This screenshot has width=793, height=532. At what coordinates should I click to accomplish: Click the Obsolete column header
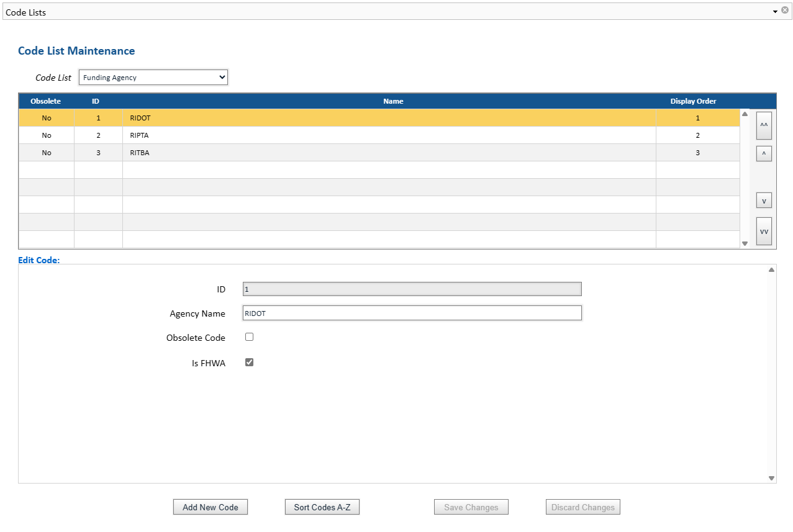coord(46,101)
